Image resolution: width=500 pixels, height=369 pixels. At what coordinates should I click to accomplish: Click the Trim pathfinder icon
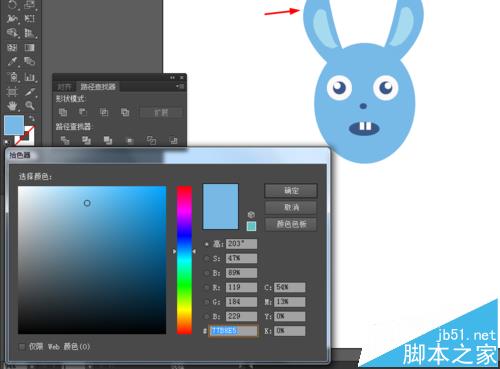point(86,140)
